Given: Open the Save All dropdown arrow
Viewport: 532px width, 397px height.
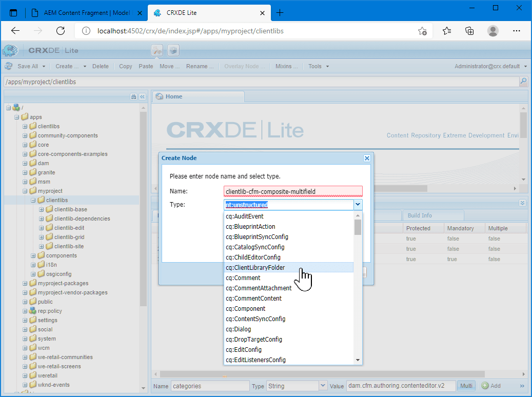Looking at the screenshot, I should pyautogui.click(x=44, y=67).
